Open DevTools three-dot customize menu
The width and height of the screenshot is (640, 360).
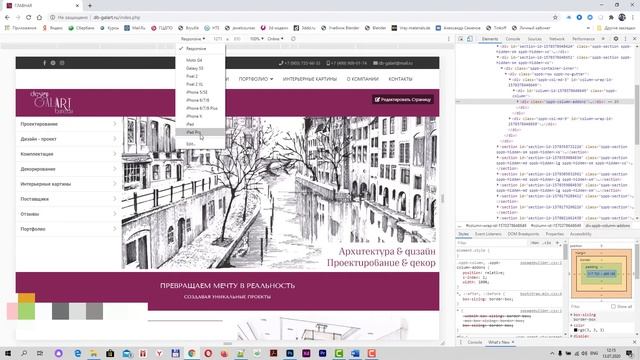[x=625, y=39]
